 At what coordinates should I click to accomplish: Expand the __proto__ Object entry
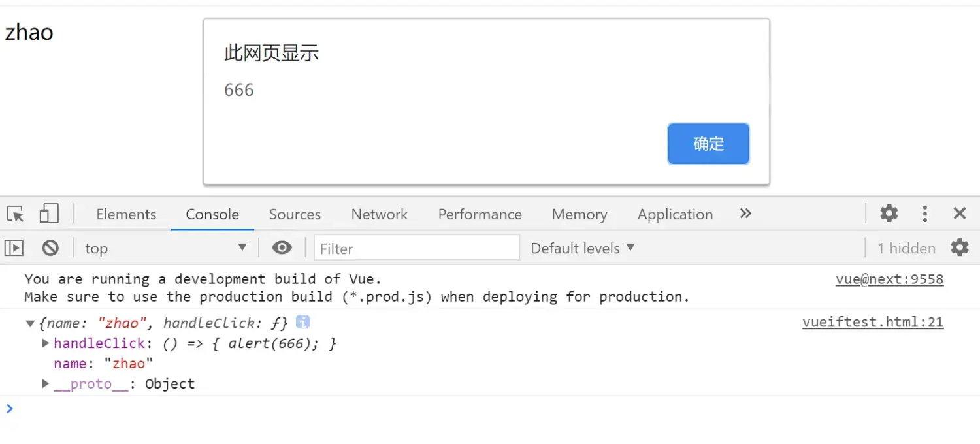coord(45,383)
